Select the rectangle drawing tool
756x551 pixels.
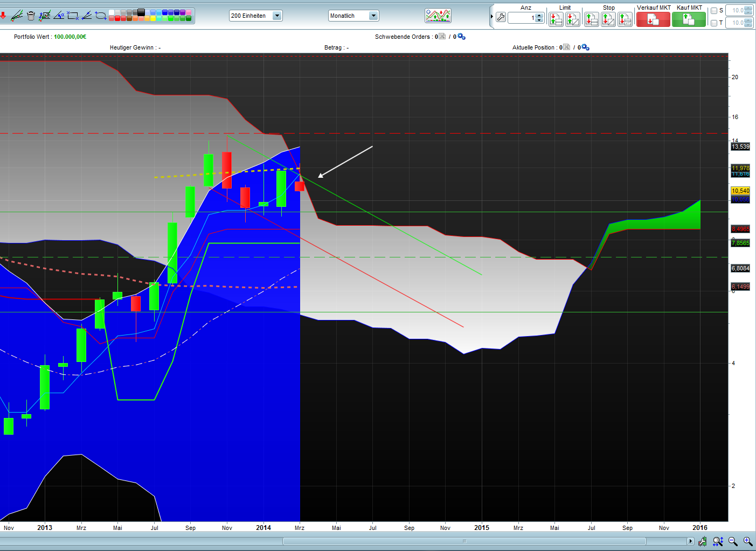click(x=73, y=16)
